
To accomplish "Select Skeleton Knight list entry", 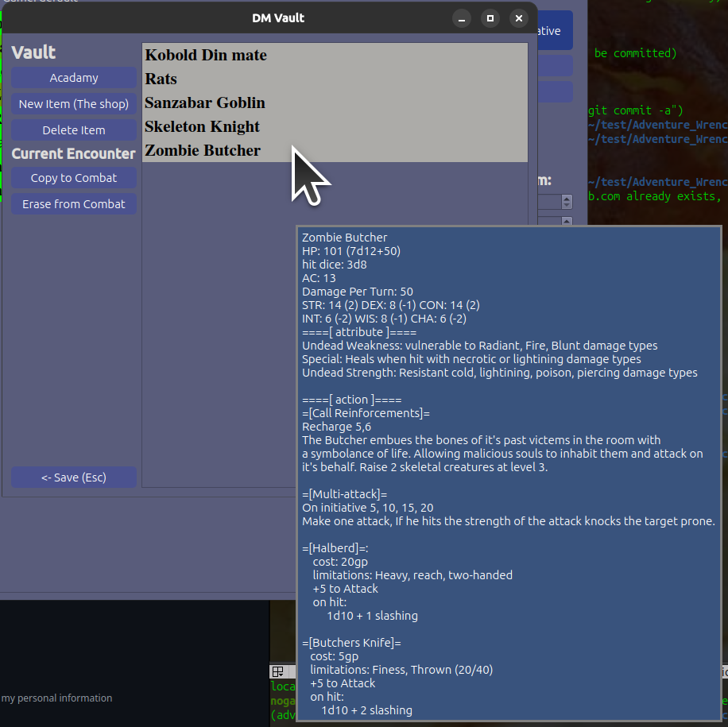I will (203, 126).
